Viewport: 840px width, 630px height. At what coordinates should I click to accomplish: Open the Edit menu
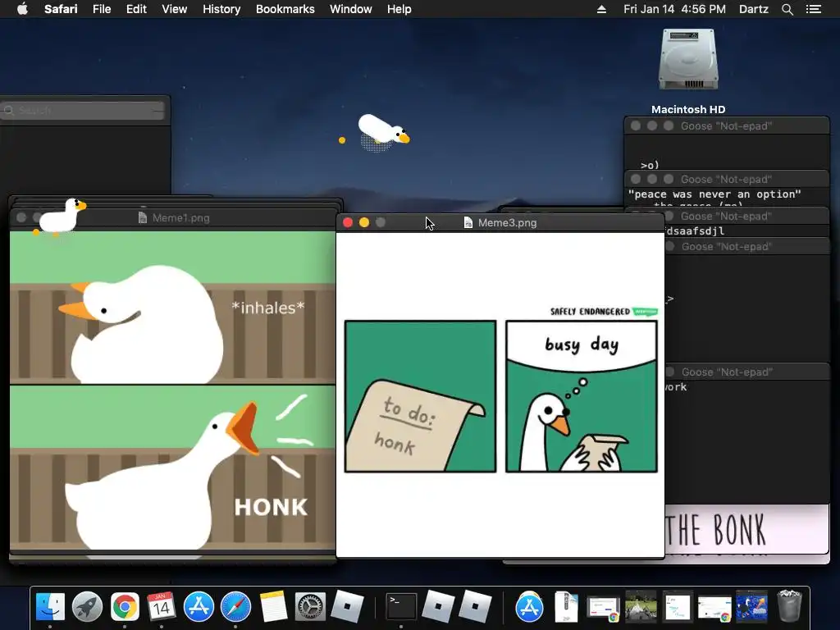(x=136, y=9)
